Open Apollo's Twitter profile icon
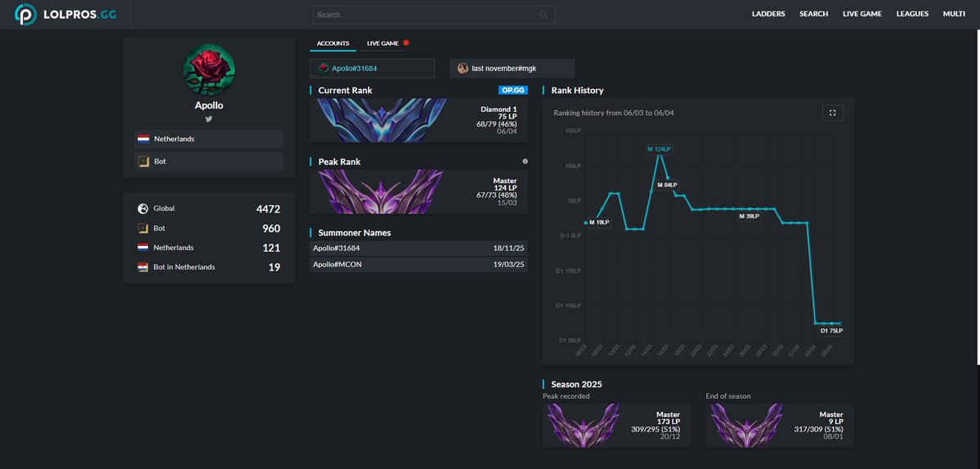 point(208,118)
